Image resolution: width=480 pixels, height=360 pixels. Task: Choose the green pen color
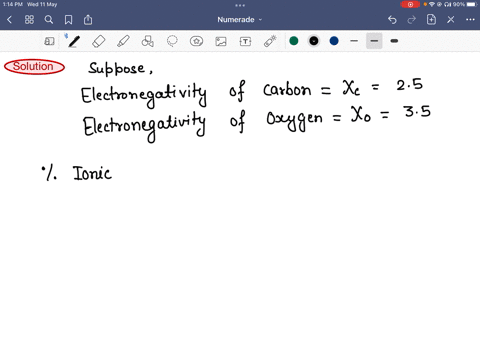click(x=294, y=41)
